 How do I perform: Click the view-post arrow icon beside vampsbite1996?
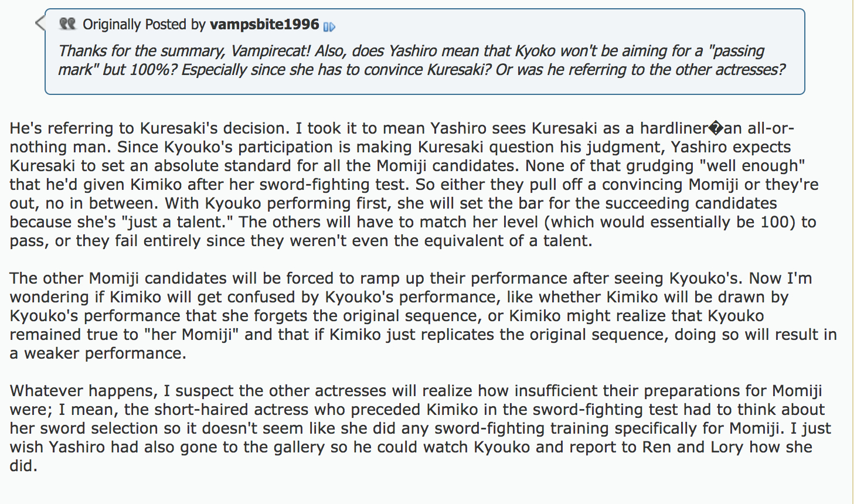(x=329, y=26)
